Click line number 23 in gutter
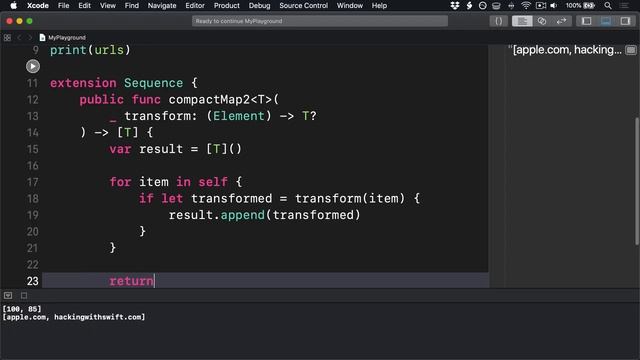The width and height of the screenshot is (640, 360). (x=33, y=281)
